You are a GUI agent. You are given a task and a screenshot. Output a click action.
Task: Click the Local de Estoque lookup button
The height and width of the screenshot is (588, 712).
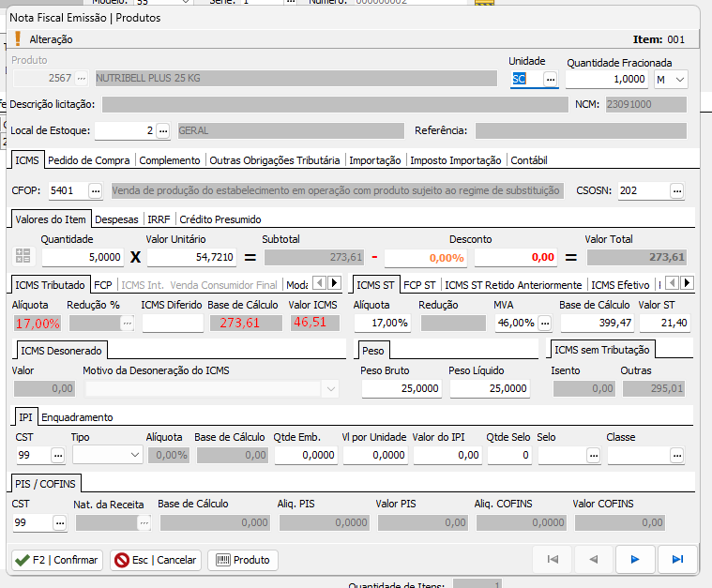[162, 131]
